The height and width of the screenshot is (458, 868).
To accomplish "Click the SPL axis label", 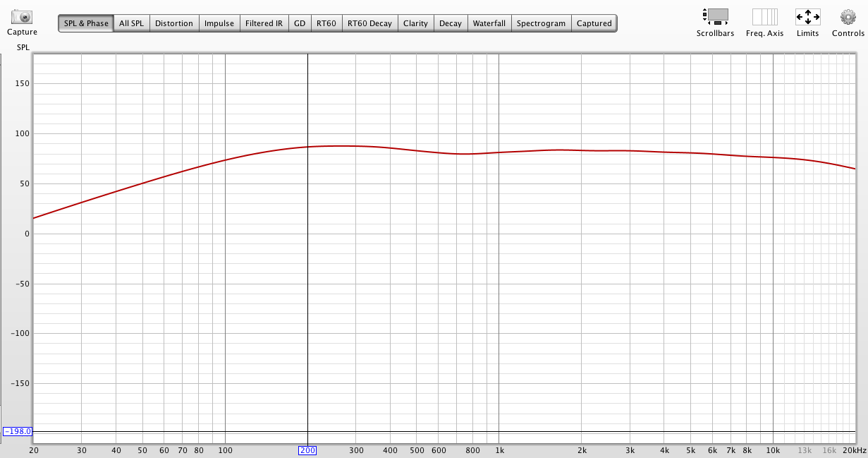I will [23, 47].
